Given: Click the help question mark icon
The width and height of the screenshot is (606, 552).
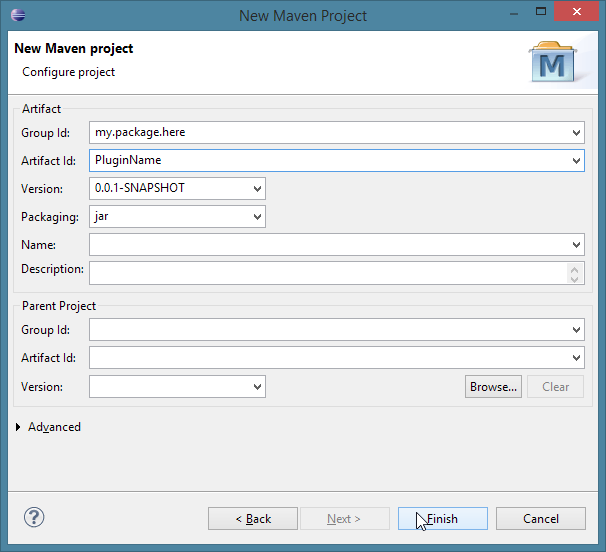Looking at the screenshot, I should (34, 517).
